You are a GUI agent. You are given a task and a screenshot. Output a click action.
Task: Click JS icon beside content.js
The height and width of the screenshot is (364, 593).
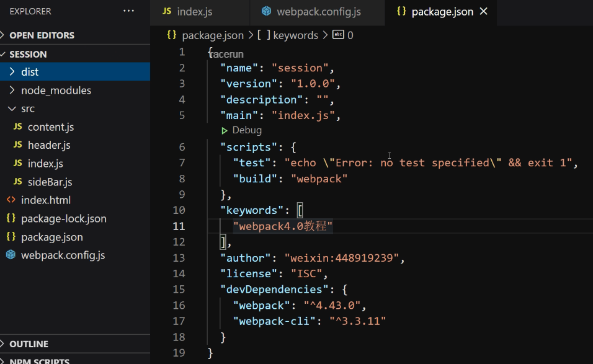[18, 127]
